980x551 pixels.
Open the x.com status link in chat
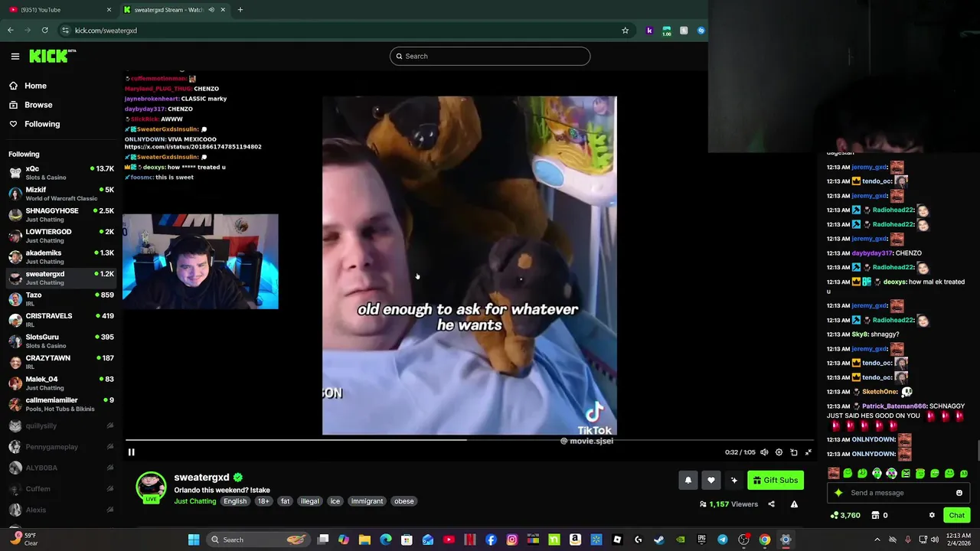click(193, 147)
